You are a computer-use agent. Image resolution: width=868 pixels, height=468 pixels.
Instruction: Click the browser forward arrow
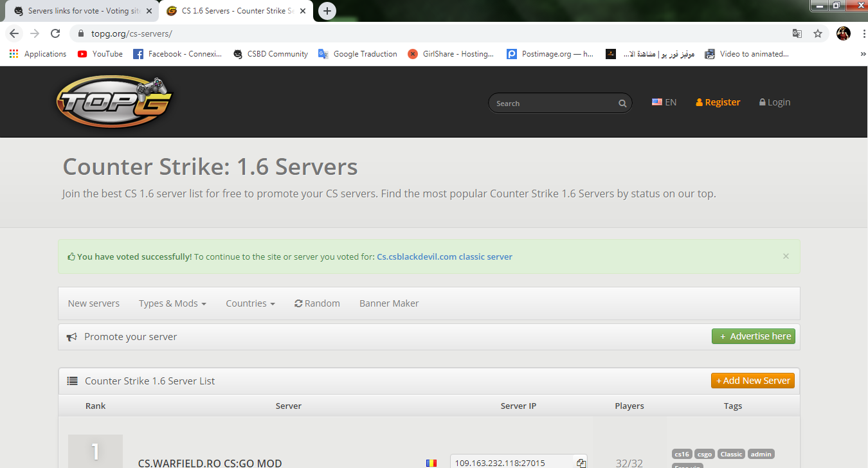35,33
